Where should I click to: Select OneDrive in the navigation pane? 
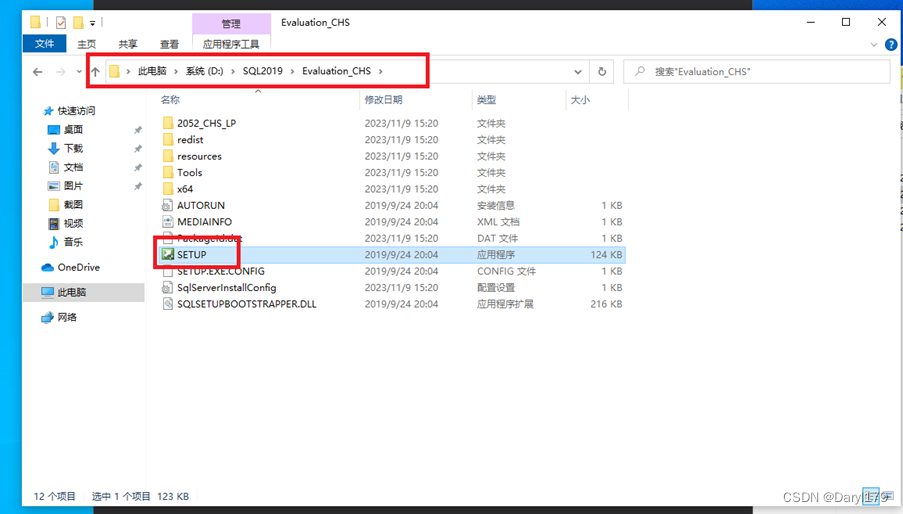(78, 267)
